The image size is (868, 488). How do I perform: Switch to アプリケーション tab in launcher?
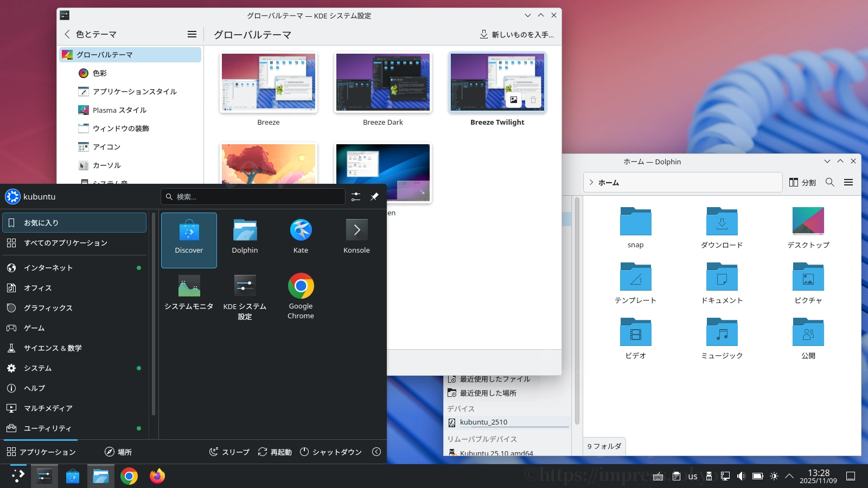coord(41,452)
